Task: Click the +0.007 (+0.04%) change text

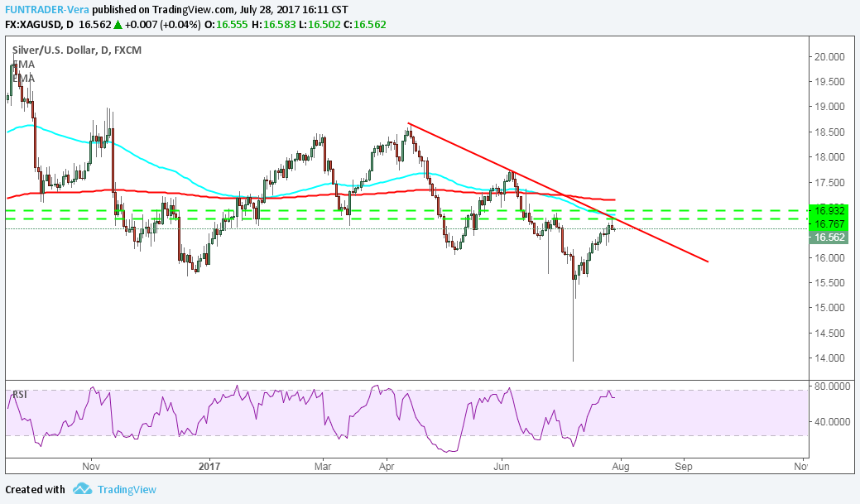Action: pyautogui.click(x=161, y=25)
